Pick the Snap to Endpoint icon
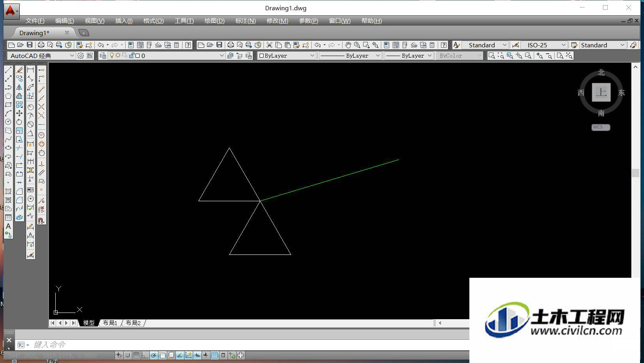 coord(41,90)
